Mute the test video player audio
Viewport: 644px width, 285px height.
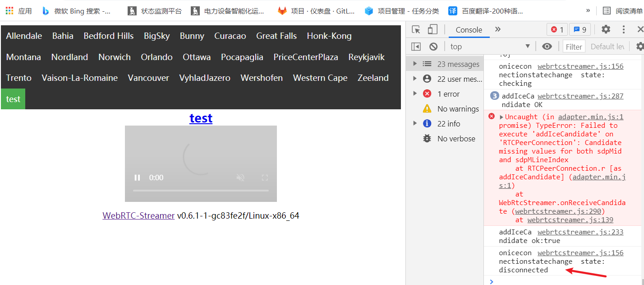[x=240, y=178]
